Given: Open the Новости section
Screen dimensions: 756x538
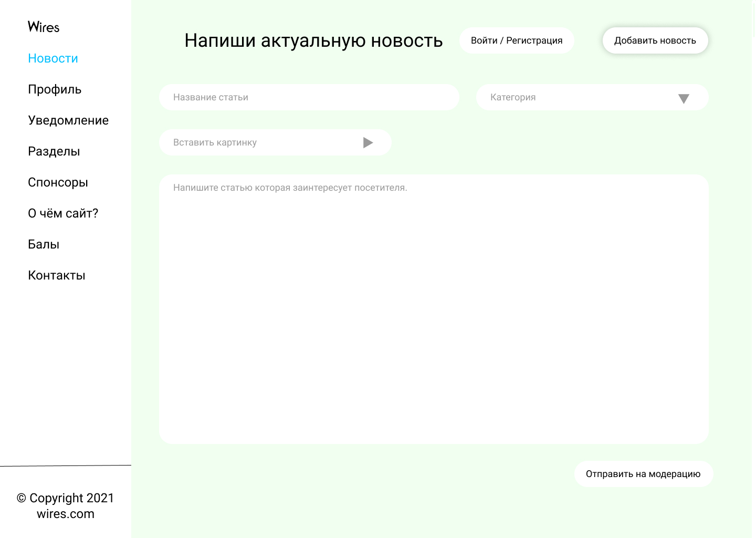Looking at the screenshot, I should coord(53,58).
